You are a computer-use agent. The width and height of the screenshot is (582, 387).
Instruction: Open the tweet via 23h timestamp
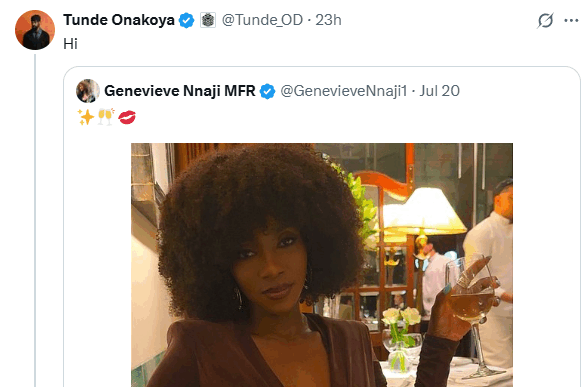[x=328, y=20]
